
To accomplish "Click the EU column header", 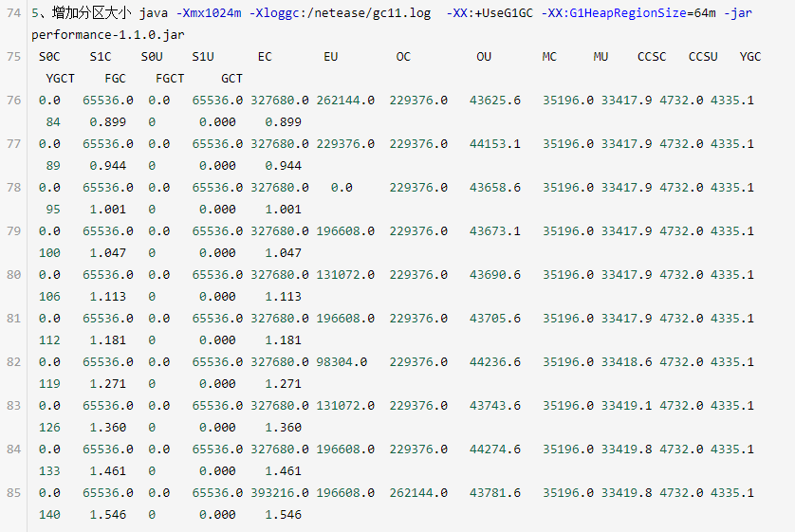I will (330, 56).
